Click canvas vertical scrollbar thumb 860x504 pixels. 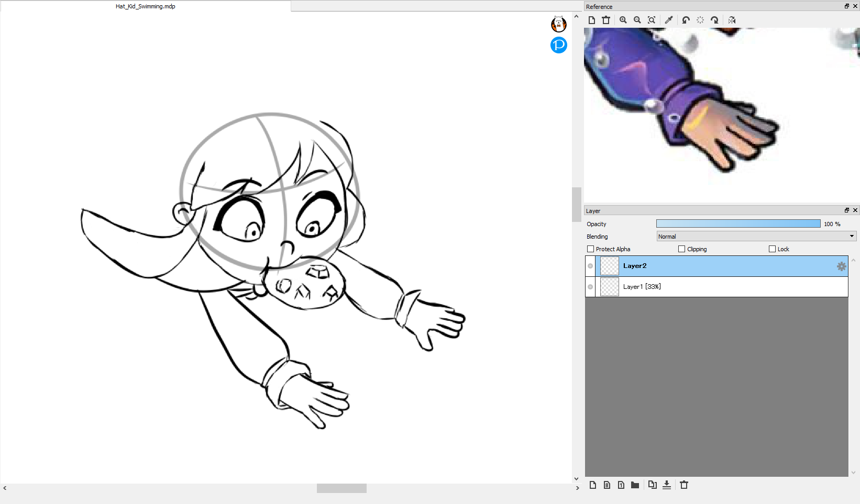577,204
